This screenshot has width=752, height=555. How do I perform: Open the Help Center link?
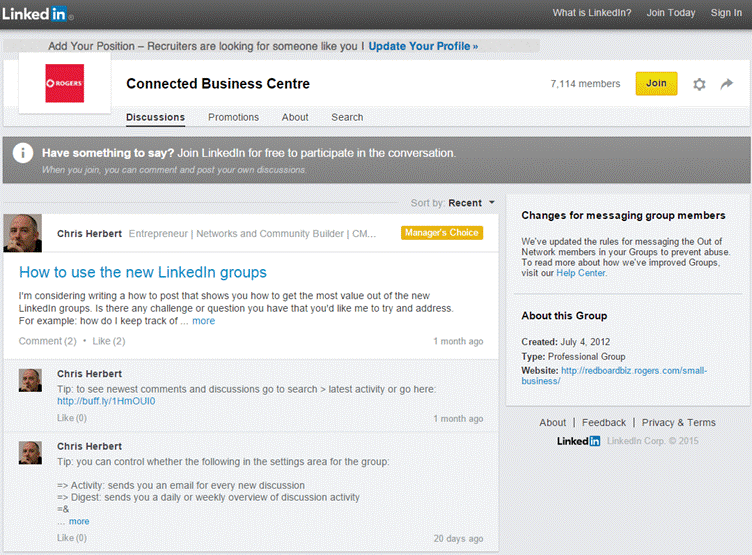[582, 273]
